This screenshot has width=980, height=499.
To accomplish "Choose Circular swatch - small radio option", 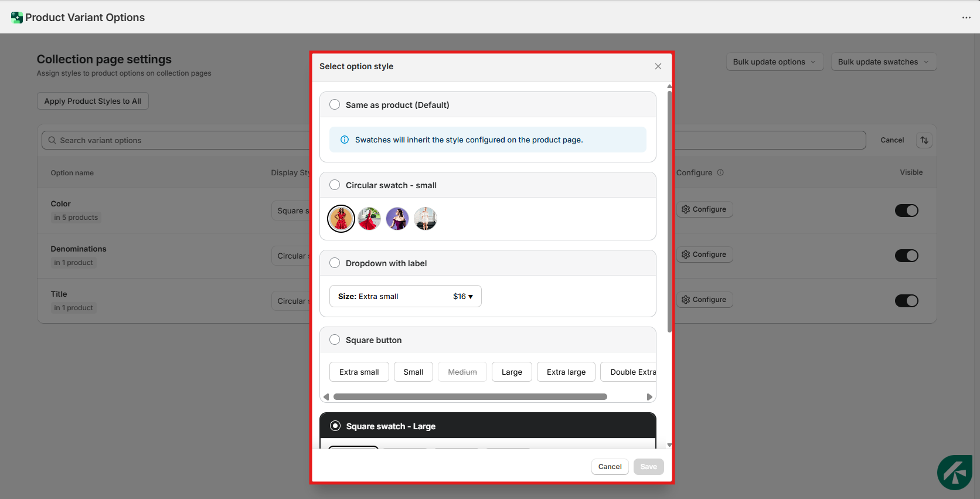I will (335, 185).
